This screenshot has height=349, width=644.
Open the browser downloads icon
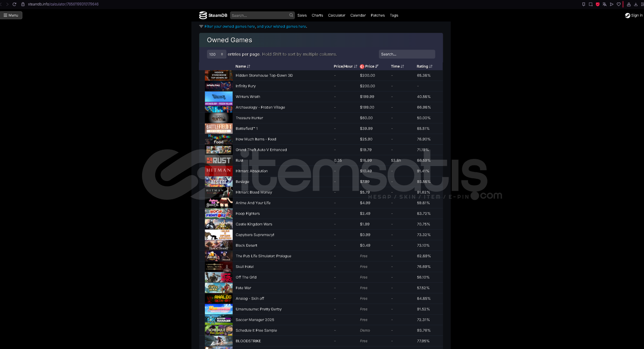[x=636, y=4]
